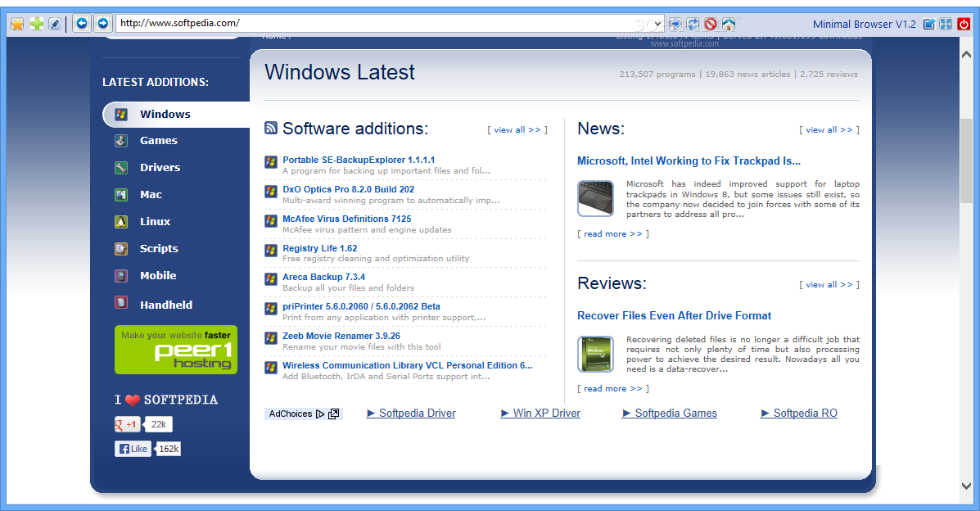Click view all for Reviews
This screenshot has width=980, height=511.
(829, 285)
